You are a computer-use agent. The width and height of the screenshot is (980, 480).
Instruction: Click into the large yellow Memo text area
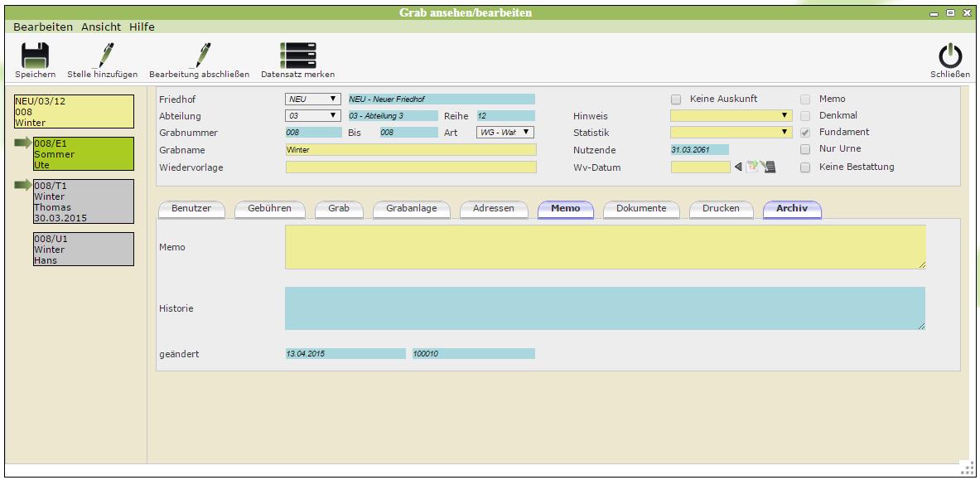pos(605,247)
